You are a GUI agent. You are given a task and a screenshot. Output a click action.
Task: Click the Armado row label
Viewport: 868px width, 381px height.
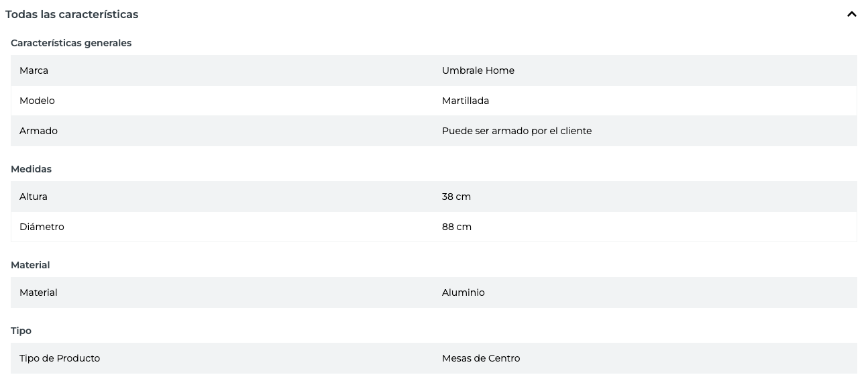coord(38,131)
